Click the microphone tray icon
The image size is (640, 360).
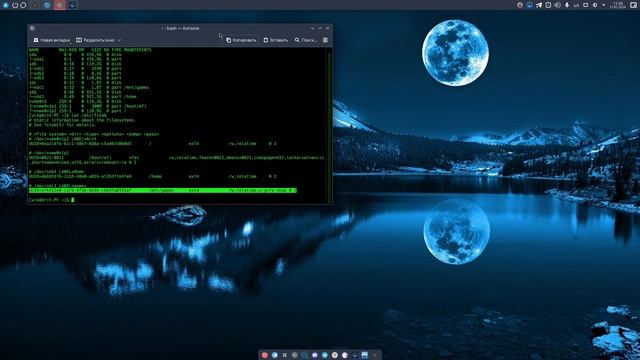567,5
